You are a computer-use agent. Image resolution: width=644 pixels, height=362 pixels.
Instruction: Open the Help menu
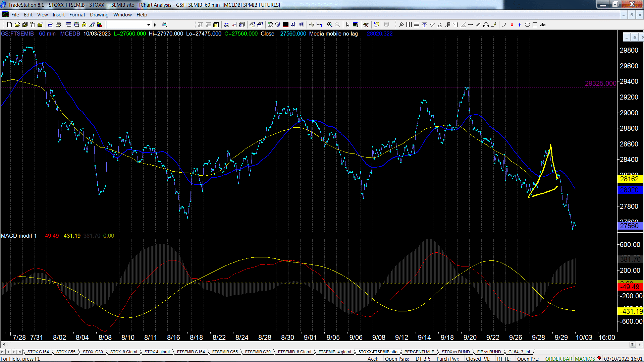pos(142,14)
